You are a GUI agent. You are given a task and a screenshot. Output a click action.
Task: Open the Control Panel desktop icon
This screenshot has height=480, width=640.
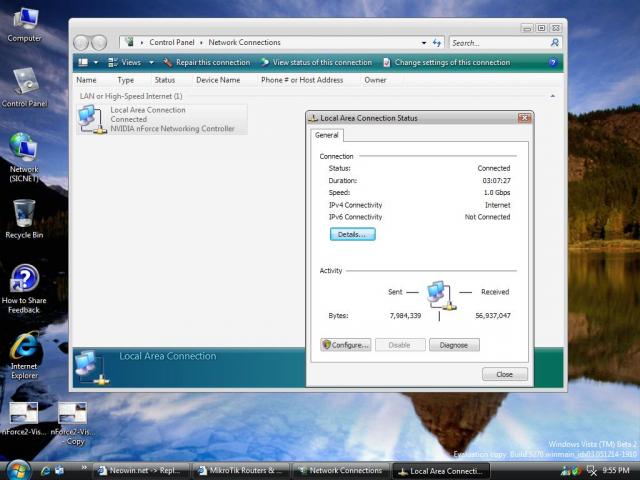(25, 87)
